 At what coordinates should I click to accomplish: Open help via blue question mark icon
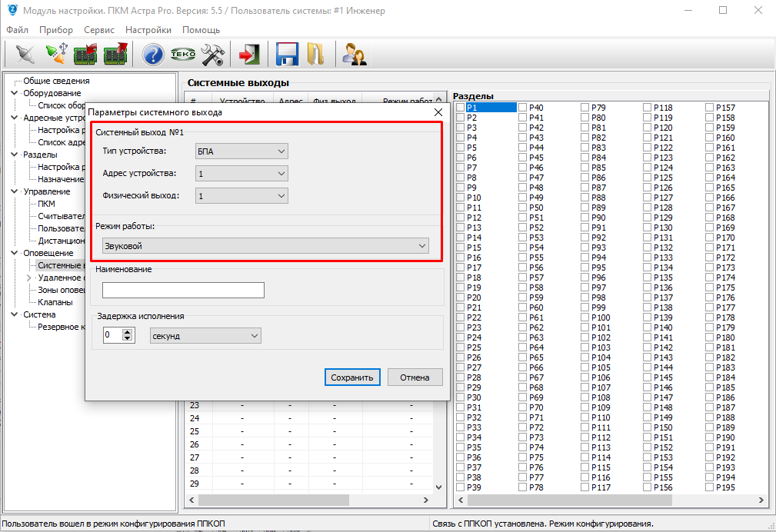click(153, 55)
